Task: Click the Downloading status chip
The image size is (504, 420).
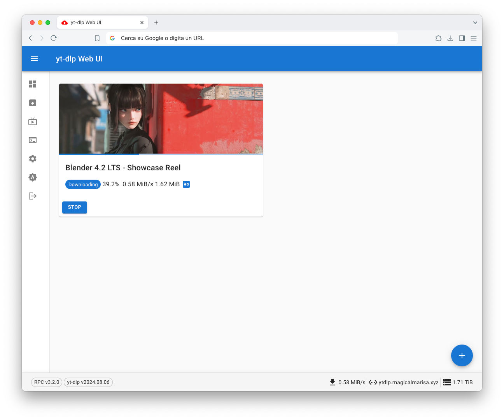Action: coord(83,184)
